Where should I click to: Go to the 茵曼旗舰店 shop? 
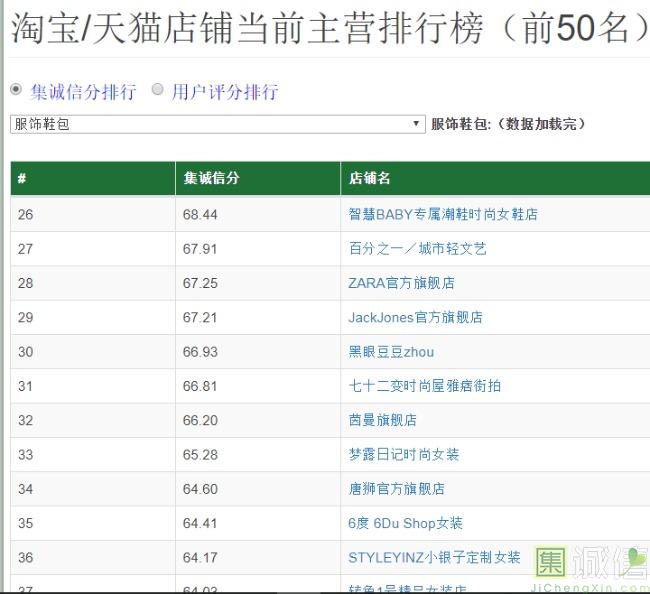[382, 420]
